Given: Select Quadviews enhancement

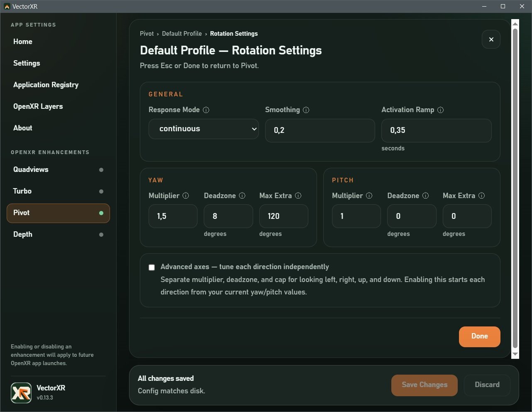Looking at the screenshot, I should click(x=58, y=169).
